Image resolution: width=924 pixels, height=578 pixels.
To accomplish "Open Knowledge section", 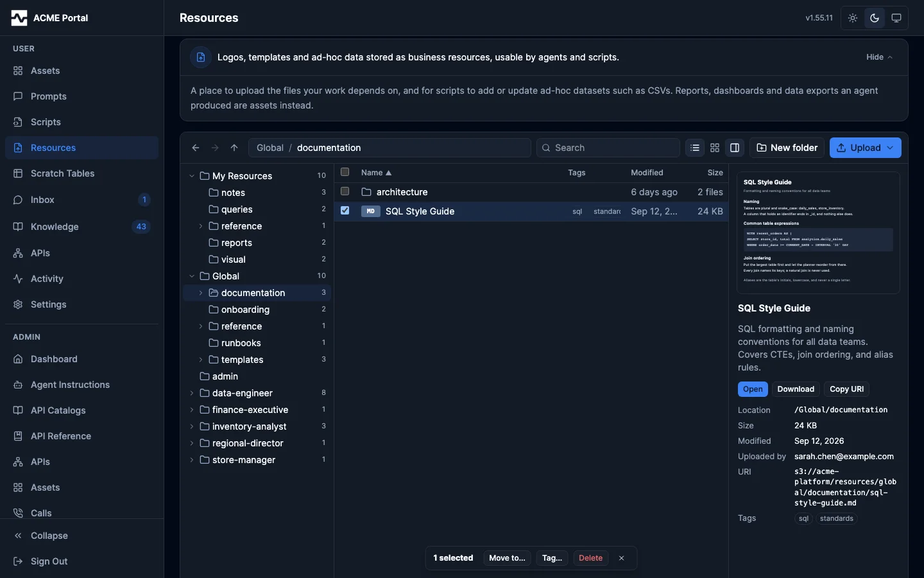I will [x=81, y=227].
